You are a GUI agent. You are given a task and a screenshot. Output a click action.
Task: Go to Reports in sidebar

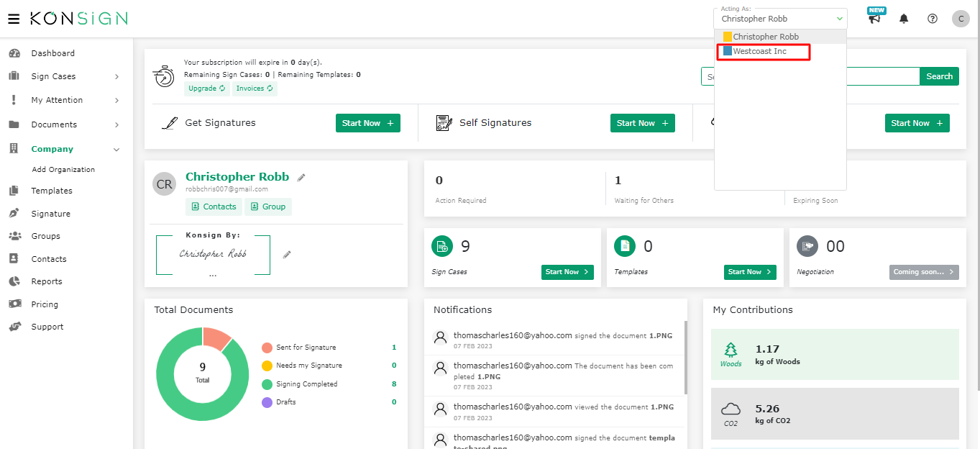click(x=46, y=281)
